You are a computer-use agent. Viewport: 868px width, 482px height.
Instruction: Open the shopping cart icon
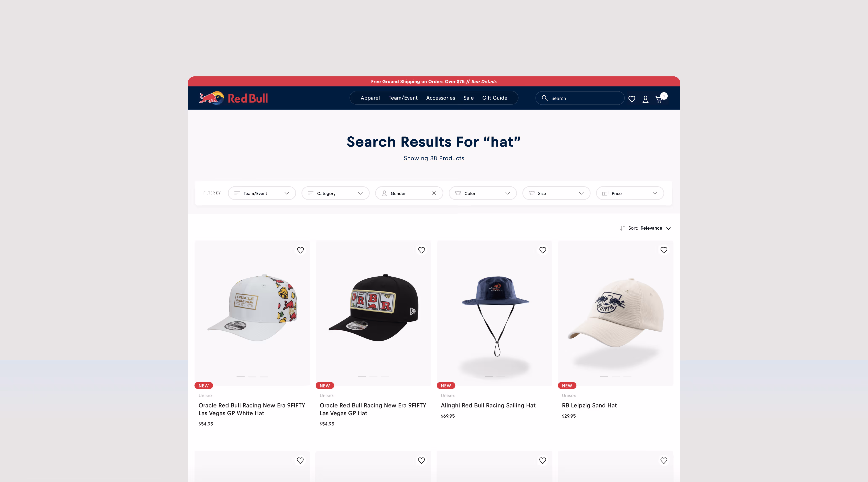[x=659, y=99]
